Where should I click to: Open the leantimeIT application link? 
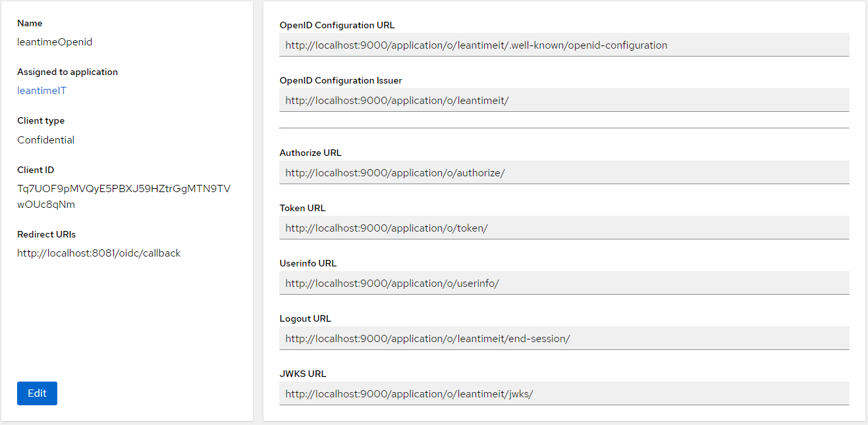click(x=41, y=91)
